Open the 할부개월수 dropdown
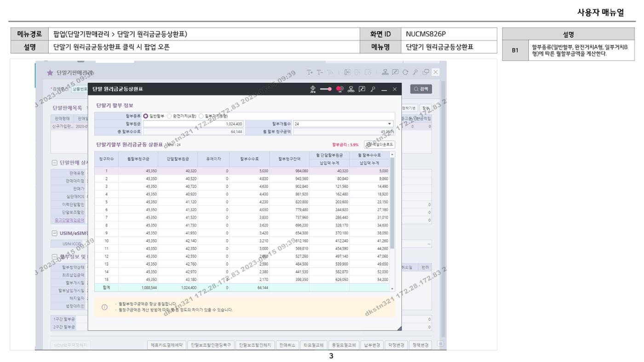Image resolution: width=644 pixels, height=362 pixels. click(344, 124)
